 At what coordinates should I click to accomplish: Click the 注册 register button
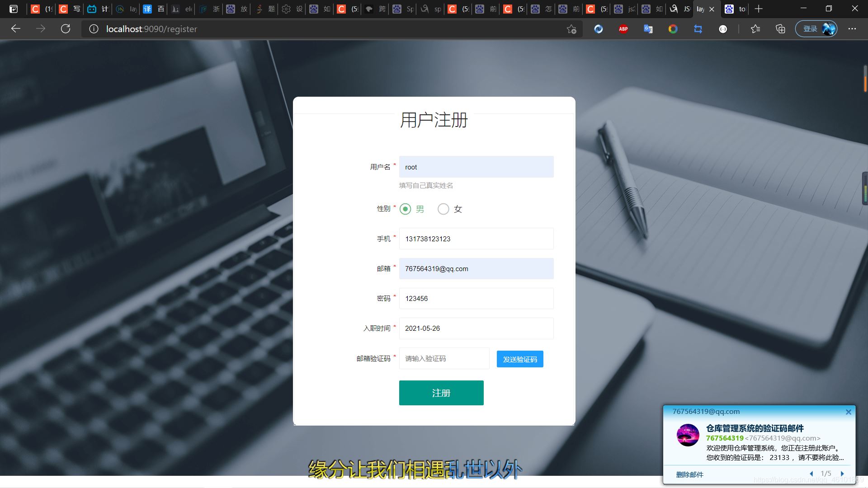(441, 393)
